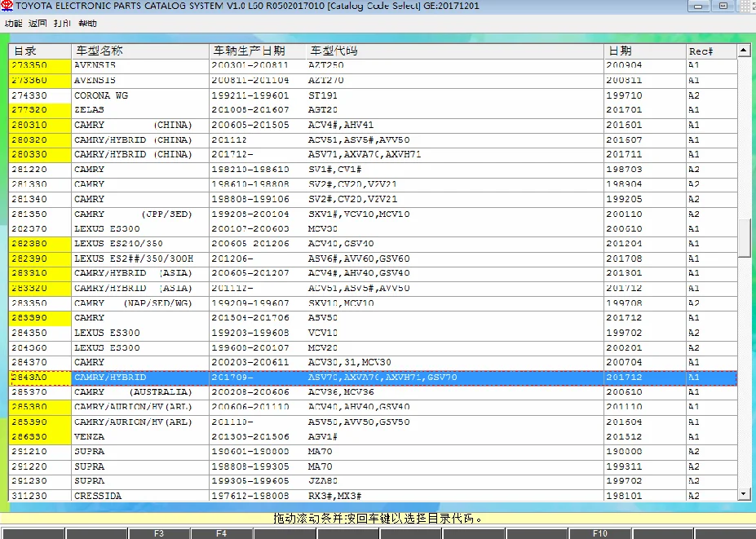This screenshot has height=539, width=756.
Task: Select catalog code 283390
Action: point(30,318)
